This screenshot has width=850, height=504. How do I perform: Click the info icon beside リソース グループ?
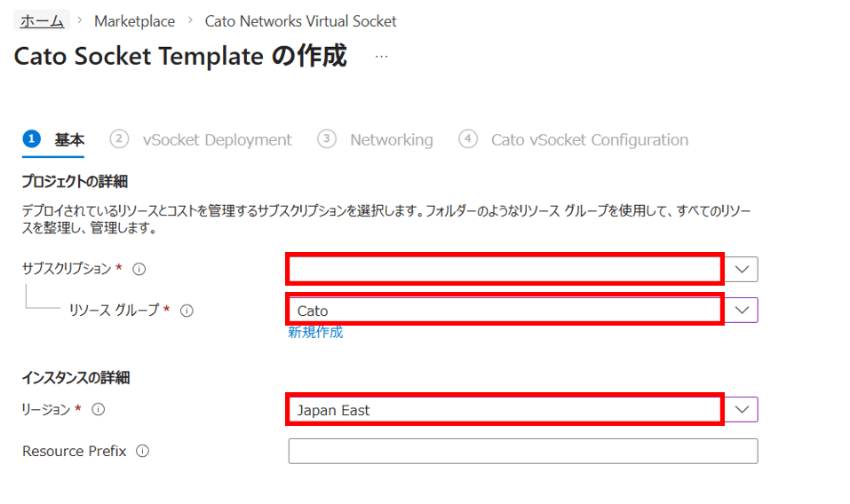(187, 311)
